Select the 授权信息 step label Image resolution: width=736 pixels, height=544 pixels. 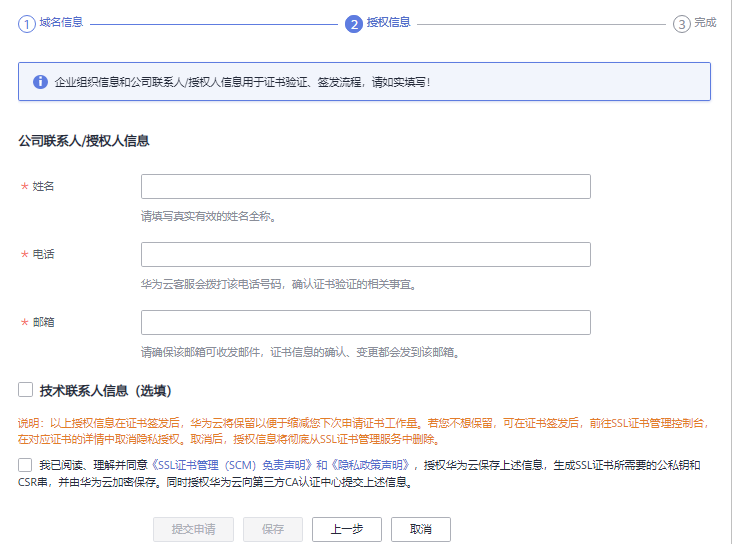(389, 22)
